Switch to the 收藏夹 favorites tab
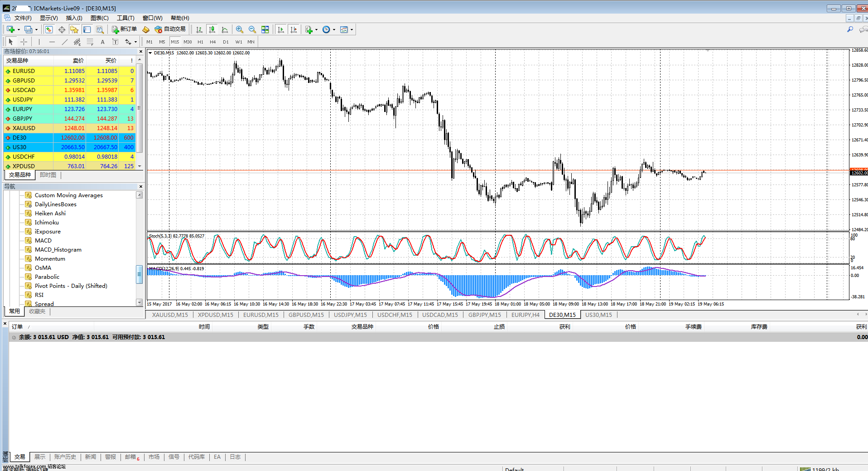 pyautogui.click(x=37, y=311)
